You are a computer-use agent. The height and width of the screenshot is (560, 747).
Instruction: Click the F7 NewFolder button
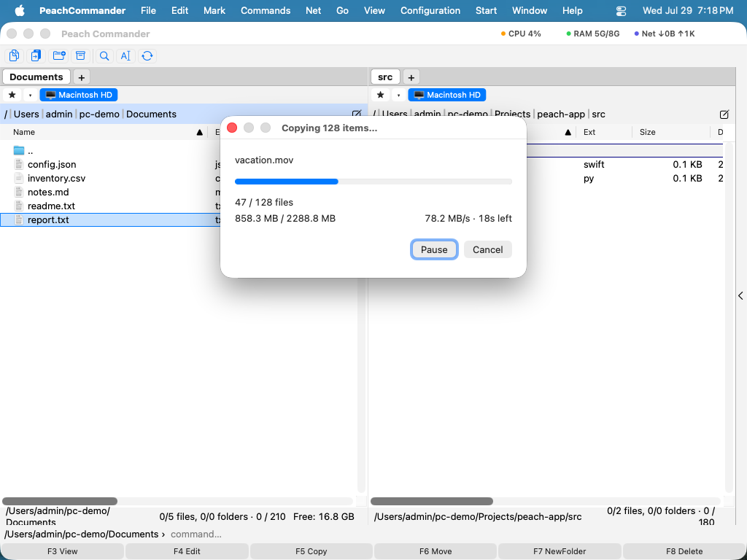pos(560,551)
